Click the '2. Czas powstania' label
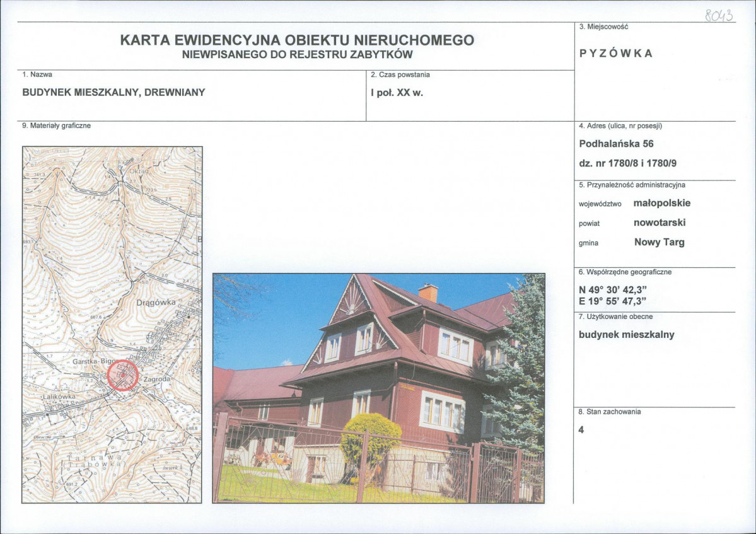Image resolution: width=756 pixels, height=534 pixels. pyautogui.click(x=400, y=74)
